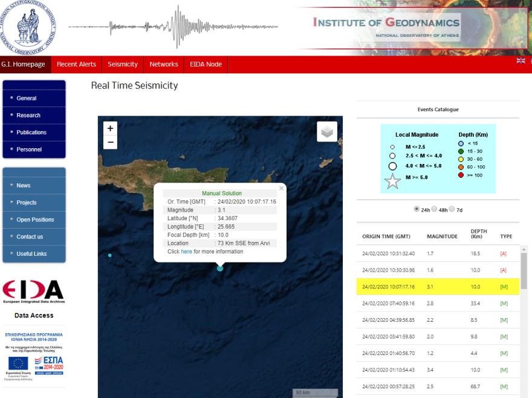Select the 7d time range radio

(452, 209)
